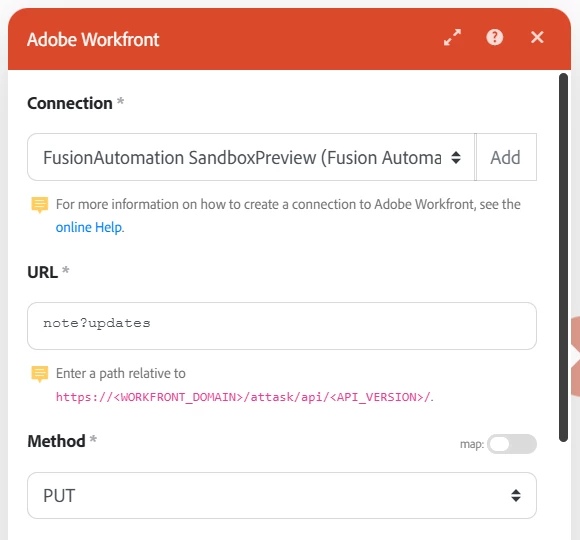This screenshot has height=540, width=580.
Task: Open the help question mark icon
Action: pyautogui.click(x=495, y=37)
